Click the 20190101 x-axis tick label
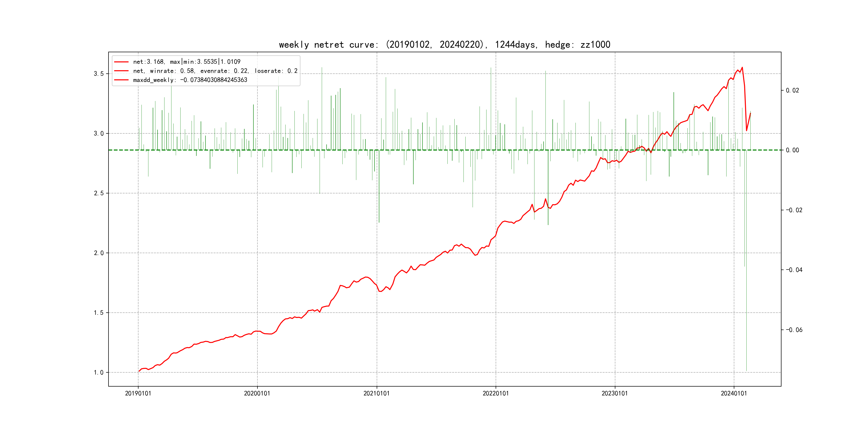 138,394
